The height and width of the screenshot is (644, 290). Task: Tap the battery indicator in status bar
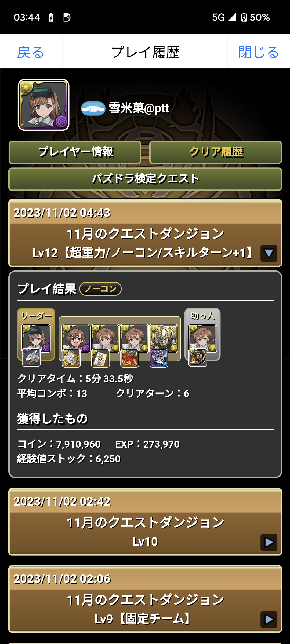coord(244,17)
